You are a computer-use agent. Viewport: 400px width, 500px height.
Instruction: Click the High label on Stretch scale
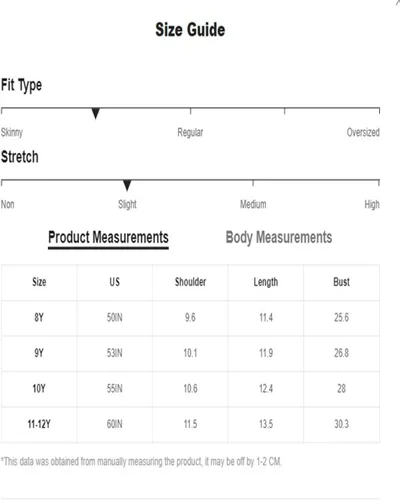click(x=372, y=204)
